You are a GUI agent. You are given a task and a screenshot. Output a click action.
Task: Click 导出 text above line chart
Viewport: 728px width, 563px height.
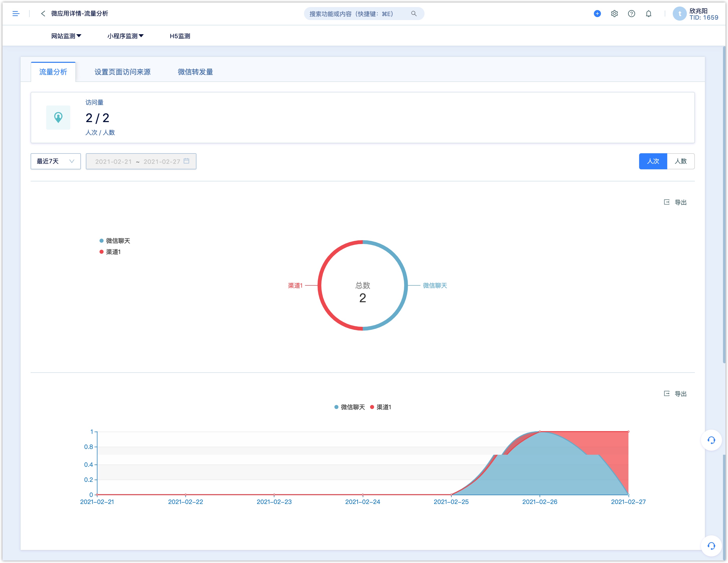(680, 394)
